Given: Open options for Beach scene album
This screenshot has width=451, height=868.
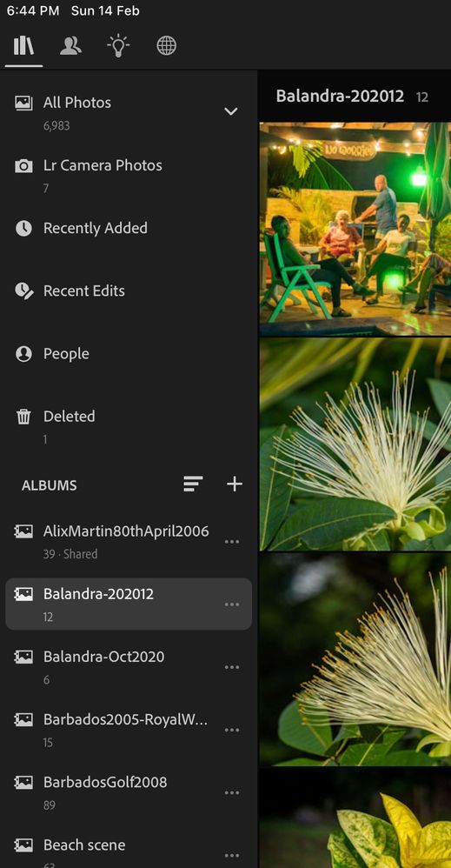Looking at the screenshot, I should pyautogui.click(x=232, y=856).
